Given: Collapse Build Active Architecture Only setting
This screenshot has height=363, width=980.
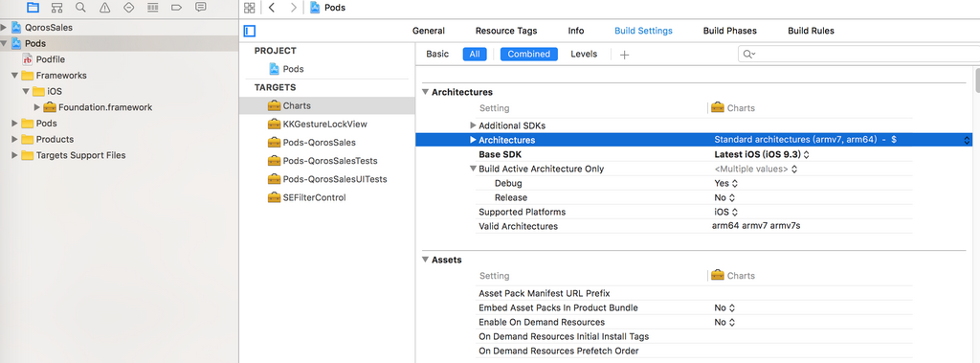Looking at the screenshot, I should [x=473, y=169].
